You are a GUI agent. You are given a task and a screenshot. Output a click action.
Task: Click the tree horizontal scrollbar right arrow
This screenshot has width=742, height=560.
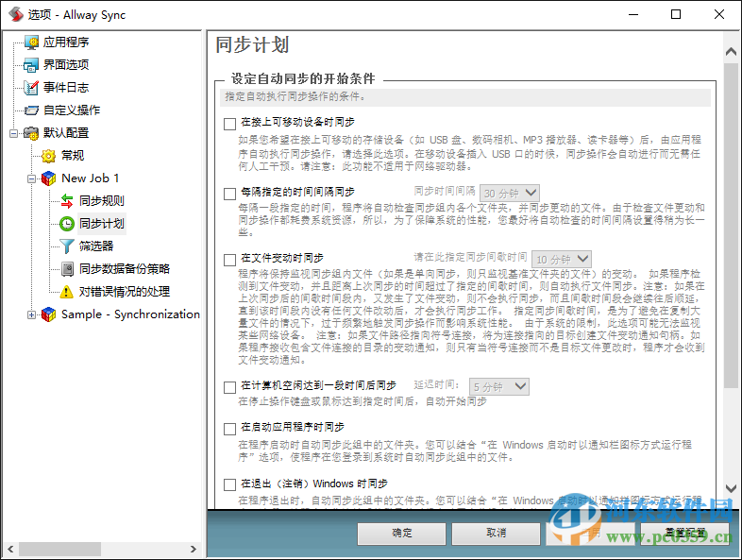coord(194,549)
